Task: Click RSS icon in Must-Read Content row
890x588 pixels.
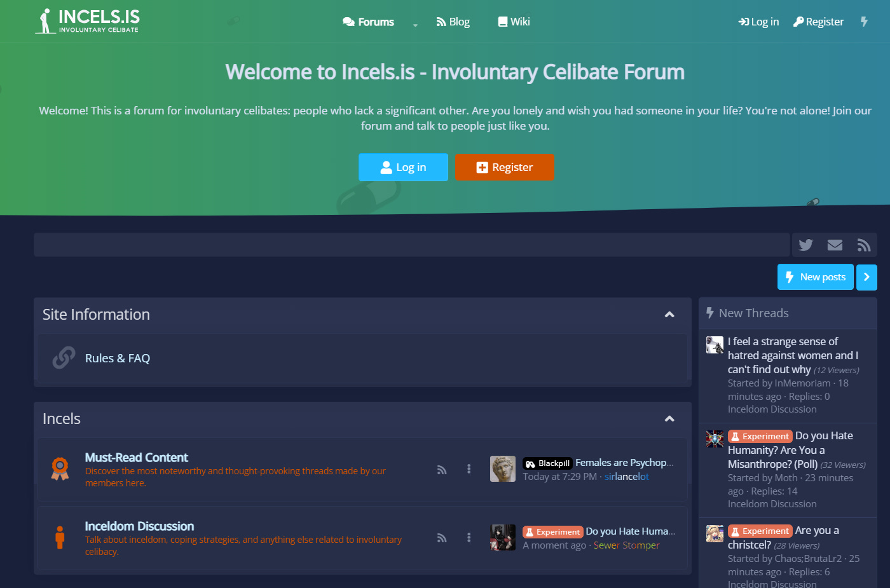Action: pos(442,470)
